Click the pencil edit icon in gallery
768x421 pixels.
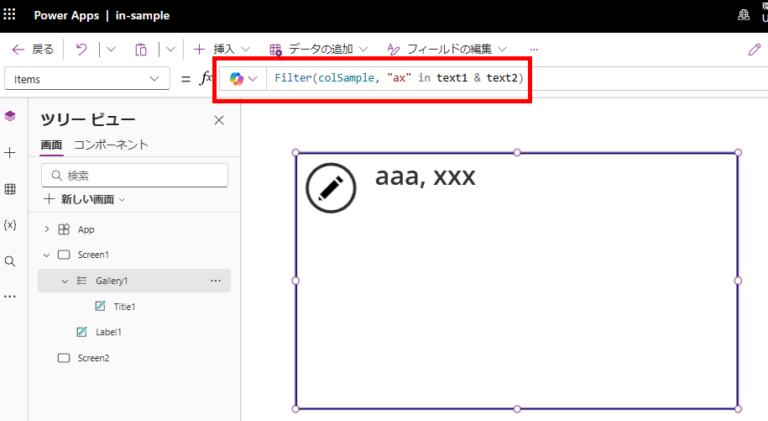point(330,187)
